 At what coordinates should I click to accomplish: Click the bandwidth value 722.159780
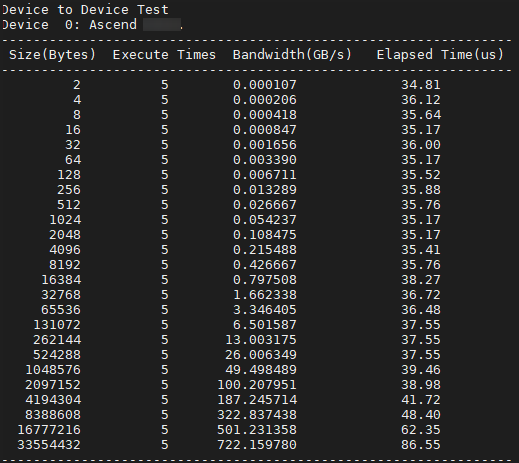click(257, 445)
